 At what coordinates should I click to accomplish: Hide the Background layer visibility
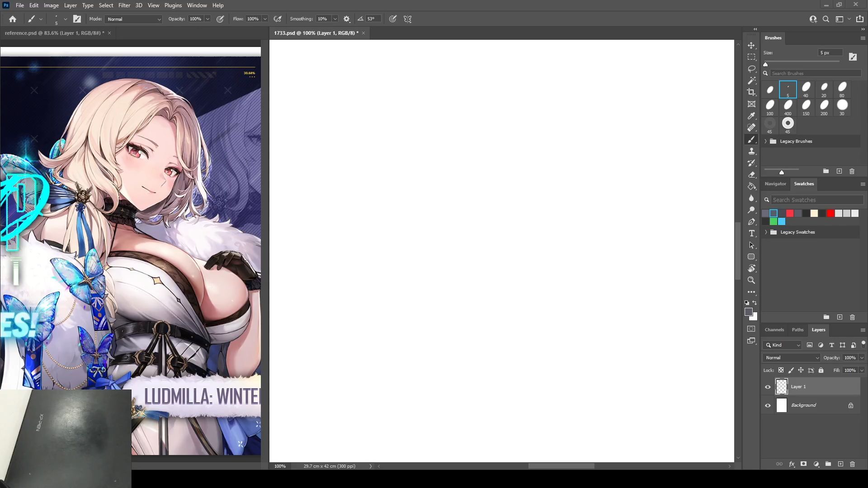coord(768,405)
